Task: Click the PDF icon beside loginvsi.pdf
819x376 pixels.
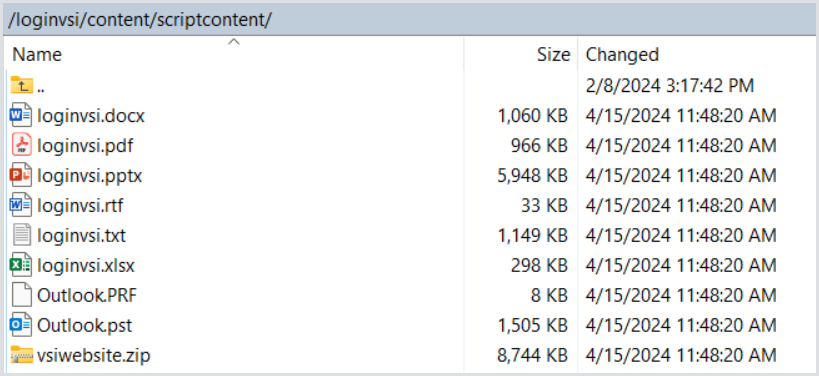Action: (x=21, y=145)
